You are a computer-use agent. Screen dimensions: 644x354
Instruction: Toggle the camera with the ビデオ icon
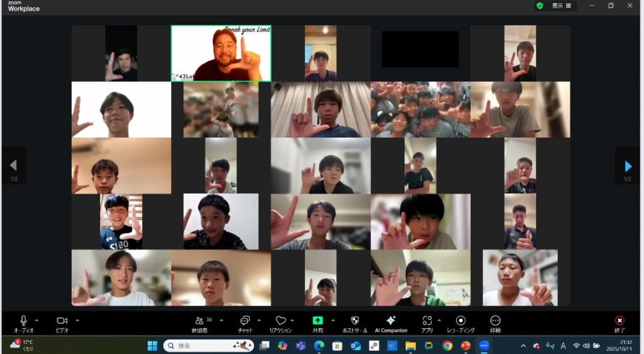tap(62, 321)
